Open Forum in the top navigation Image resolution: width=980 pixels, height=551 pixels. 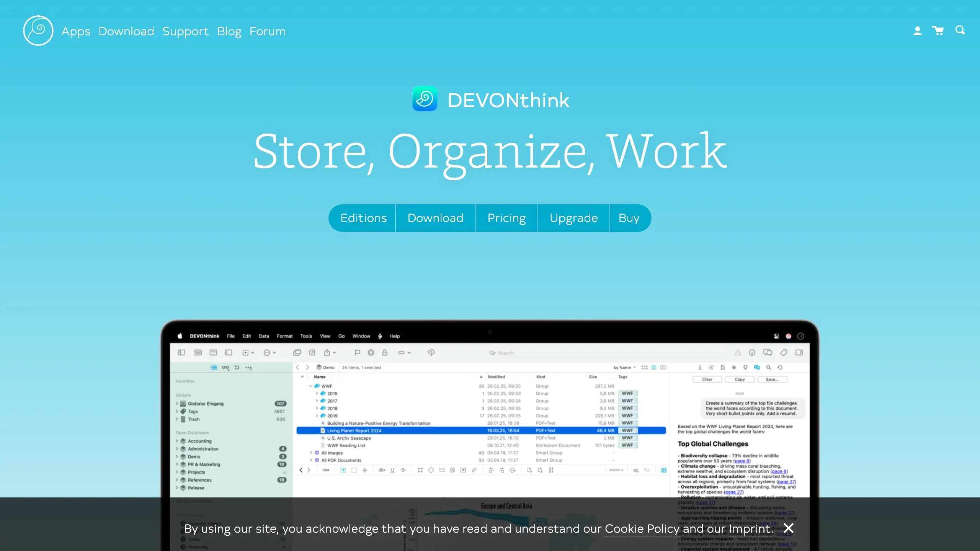point(268,31)
